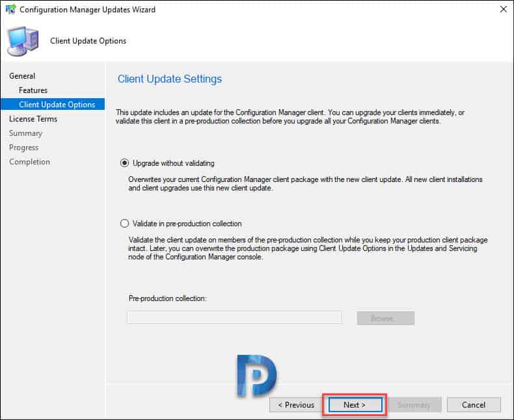The image size is (514, 420).
Task: Click the disabled Summary button
Action: coord(414,405)
